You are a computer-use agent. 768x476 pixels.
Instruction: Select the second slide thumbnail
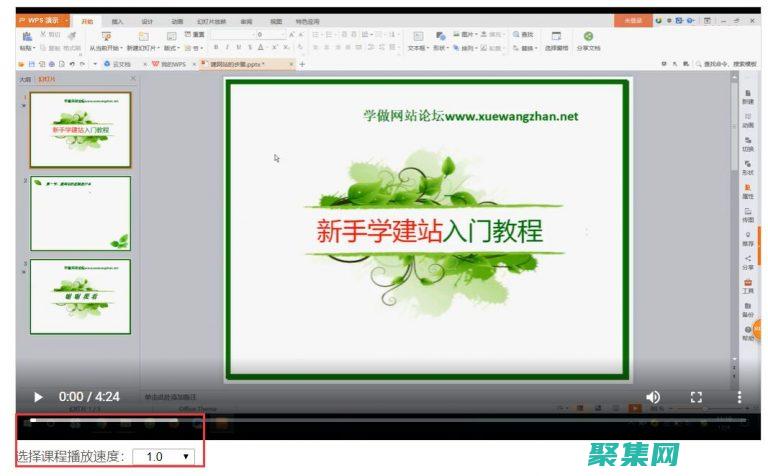pos(80,213)
